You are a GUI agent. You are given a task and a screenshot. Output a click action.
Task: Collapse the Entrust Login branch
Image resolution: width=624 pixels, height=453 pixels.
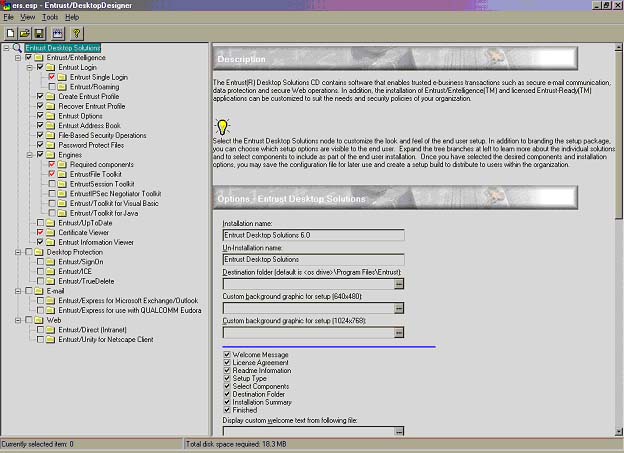point(29,68)
